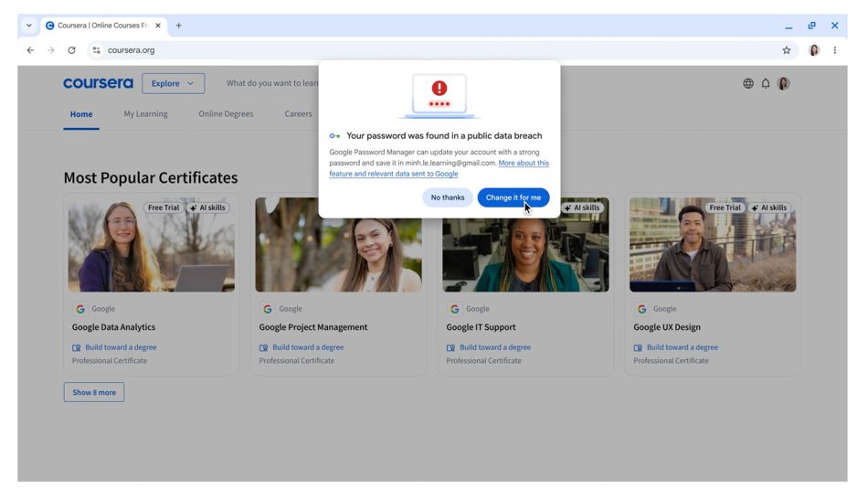Open Google Project Management course thumbnail
Screen dimensions: 868x489
click(x=338, y=245)
